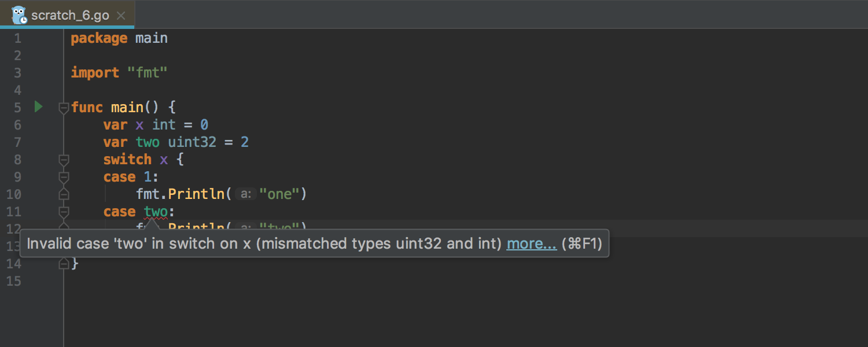Screen dimensions: 868x347
Task: Click the switch keyword on line 8
Action: [127, 160]
